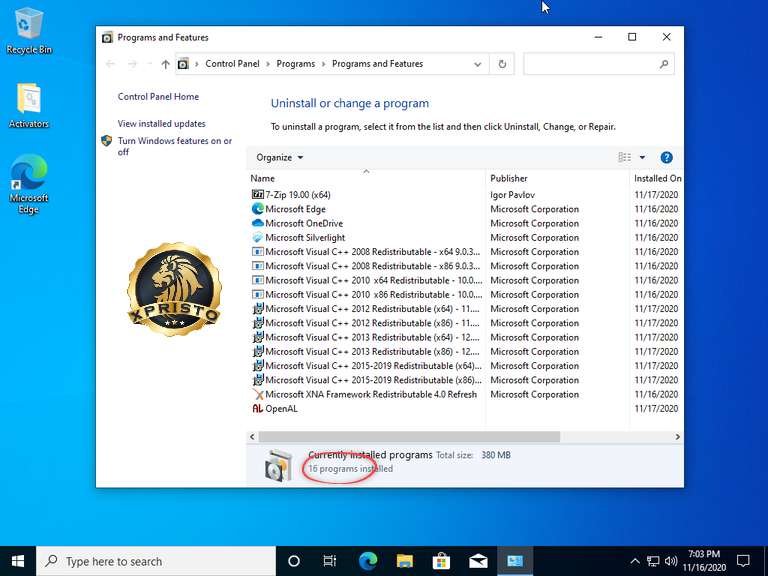Screen dimensions: 768x576
Task: Click icon of Visual C++ 2012 (x64) Redistributable
Action: (x=258, y=309)
